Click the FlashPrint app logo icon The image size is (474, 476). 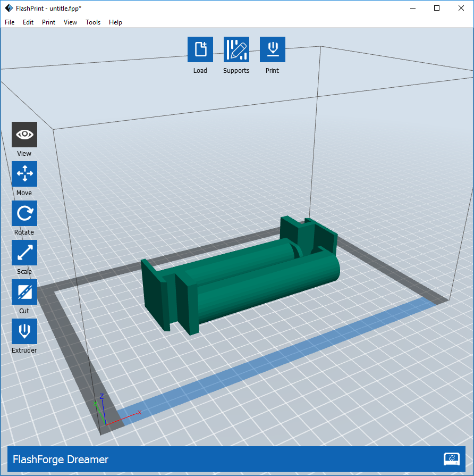[x=9, y=8]
